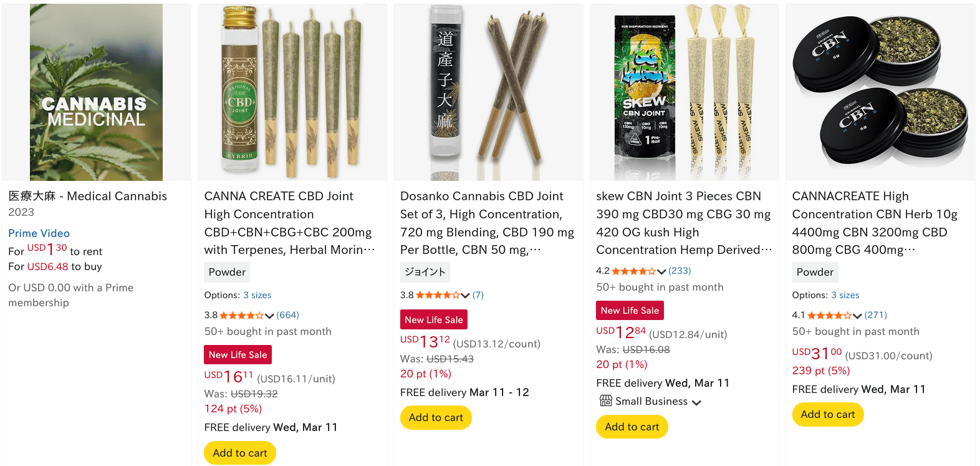Open rating chevron for skew CBN Joint

[x=661, y=271]
